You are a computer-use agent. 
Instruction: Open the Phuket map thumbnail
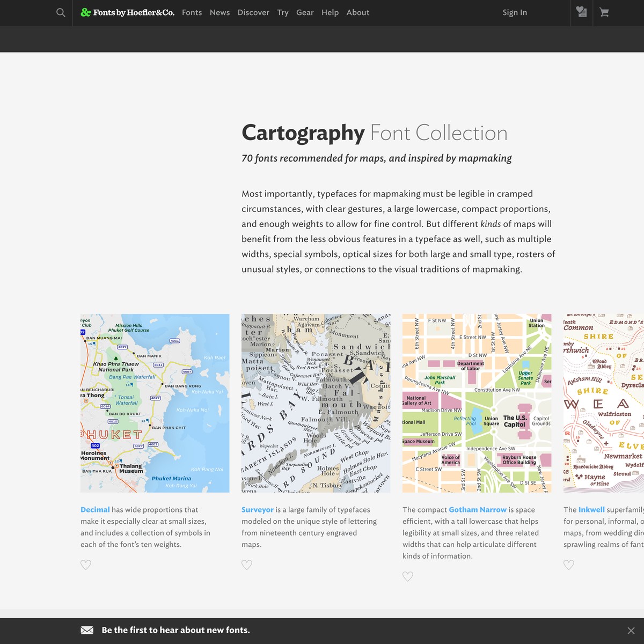click(155, 403)
